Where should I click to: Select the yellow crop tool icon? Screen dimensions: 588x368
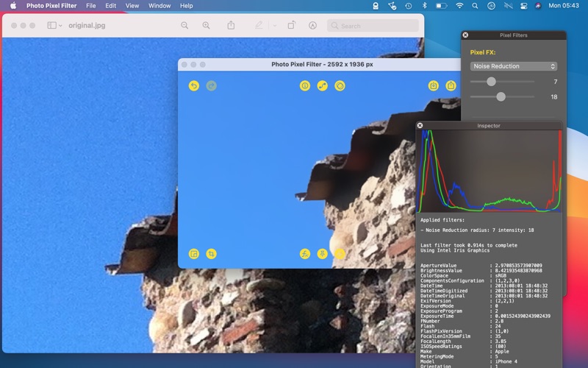(212, 254)
